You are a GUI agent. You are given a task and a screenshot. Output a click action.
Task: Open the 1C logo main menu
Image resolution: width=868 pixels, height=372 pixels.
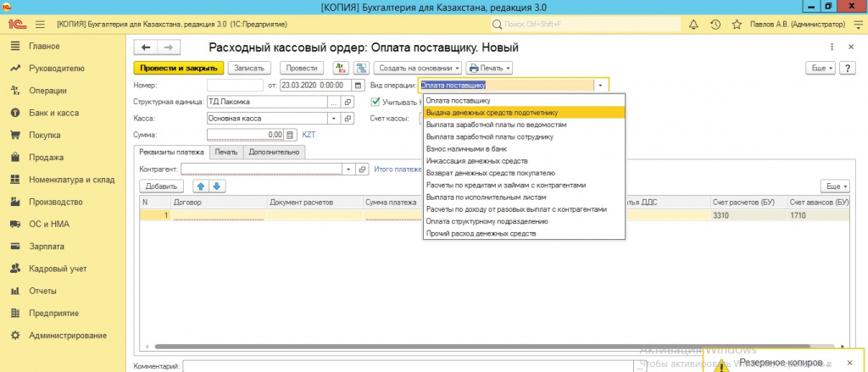tap(15, 25)
